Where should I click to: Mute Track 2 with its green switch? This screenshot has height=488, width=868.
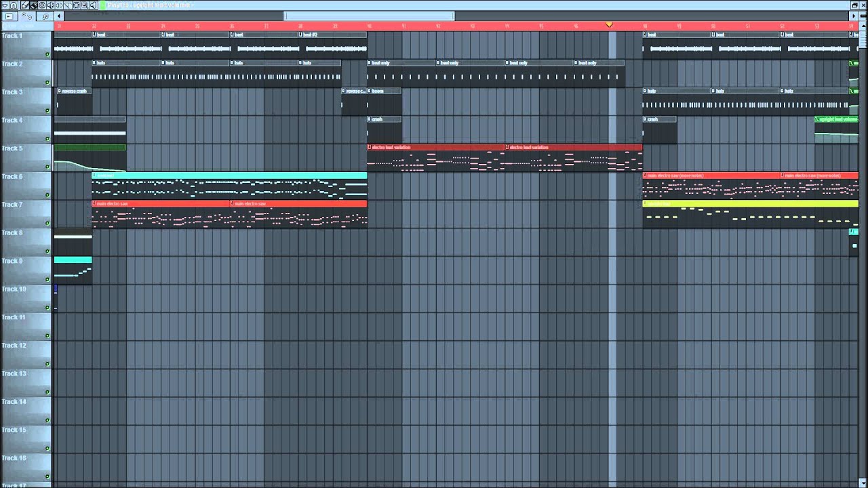(47, 83)
